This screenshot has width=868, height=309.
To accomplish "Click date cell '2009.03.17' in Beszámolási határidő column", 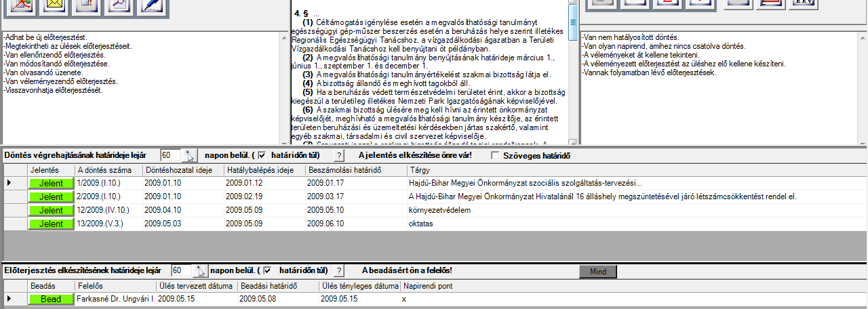I will pyautogui.click(x=356, y=197).
